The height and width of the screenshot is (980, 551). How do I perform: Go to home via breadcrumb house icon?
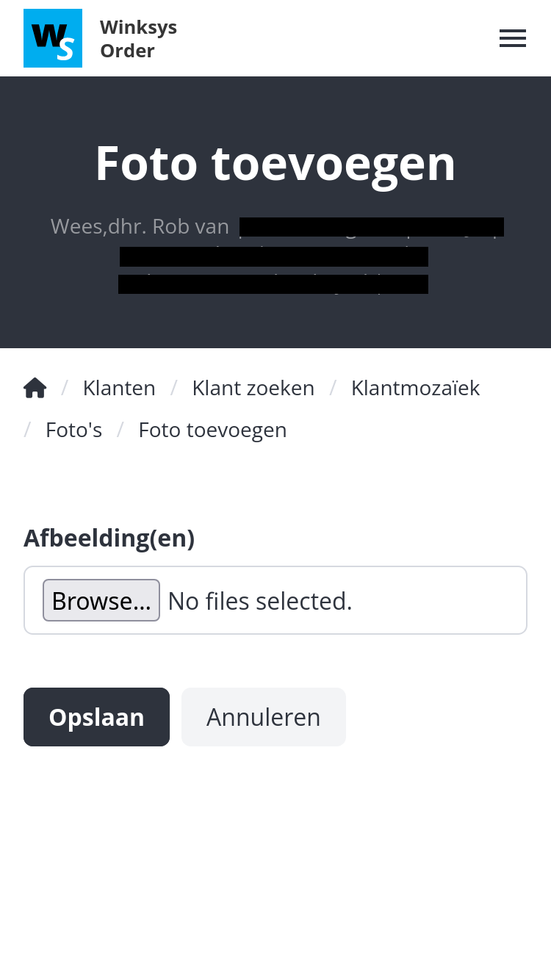[35, 388]
